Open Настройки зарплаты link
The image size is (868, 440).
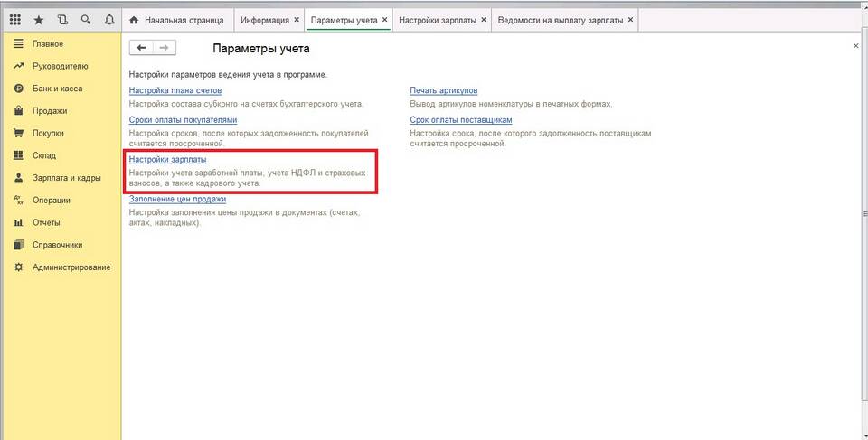167,160
